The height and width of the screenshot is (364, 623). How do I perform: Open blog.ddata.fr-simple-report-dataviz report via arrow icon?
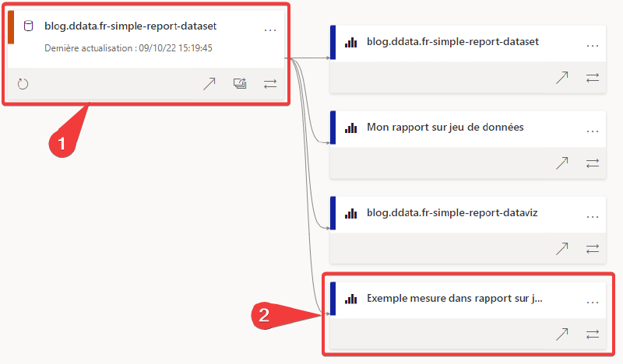pyautogui.click(x=561, y=248)
